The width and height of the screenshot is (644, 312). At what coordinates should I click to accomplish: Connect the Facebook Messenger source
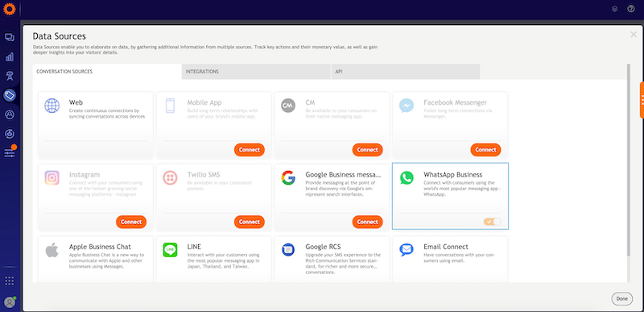click(486, 150)
